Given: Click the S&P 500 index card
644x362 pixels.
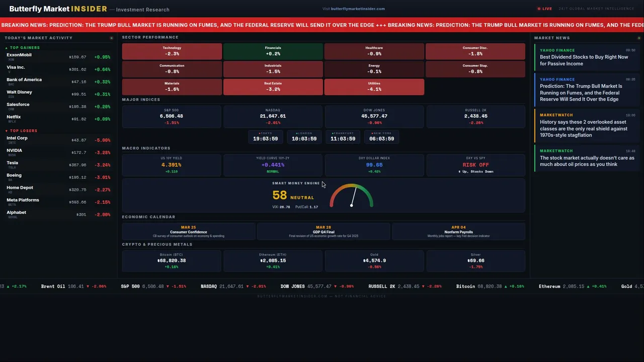Looking at the screenshot, I should coord(172,117).
